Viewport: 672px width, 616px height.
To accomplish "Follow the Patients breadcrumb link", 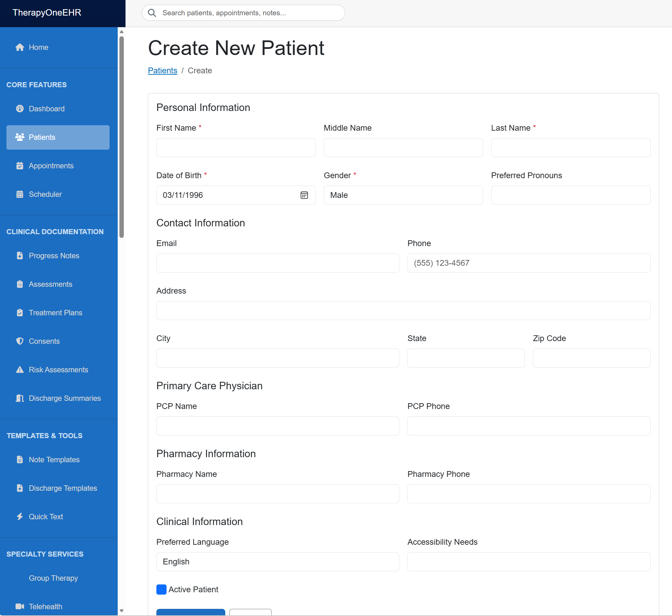I will coord(162,70).
